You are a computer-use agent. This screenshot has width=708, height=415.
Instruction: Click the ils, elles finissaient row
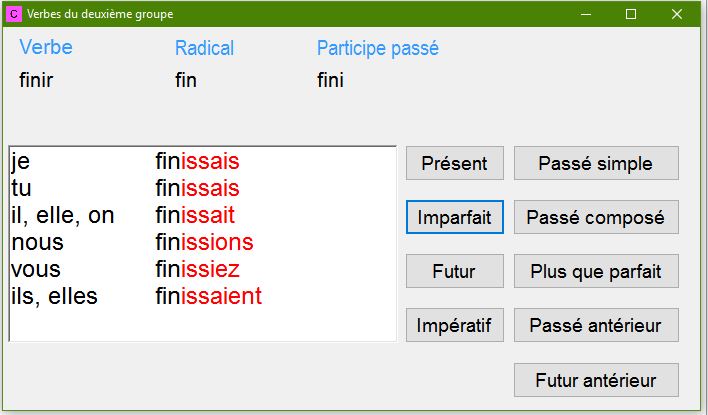[x=202, y=296]
